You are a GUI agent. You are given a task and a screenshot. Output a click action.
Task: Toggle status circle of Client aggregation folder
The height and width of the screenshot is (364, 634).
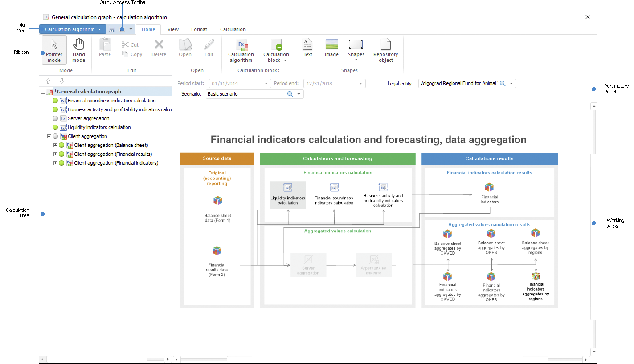(x=55, y=136)
